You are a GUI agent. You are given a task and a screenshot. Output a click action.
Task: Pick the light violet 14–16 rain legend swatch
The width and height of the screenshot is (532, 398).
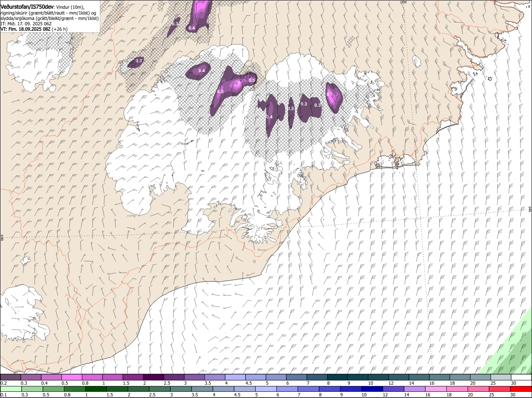[x=414, y=389]
